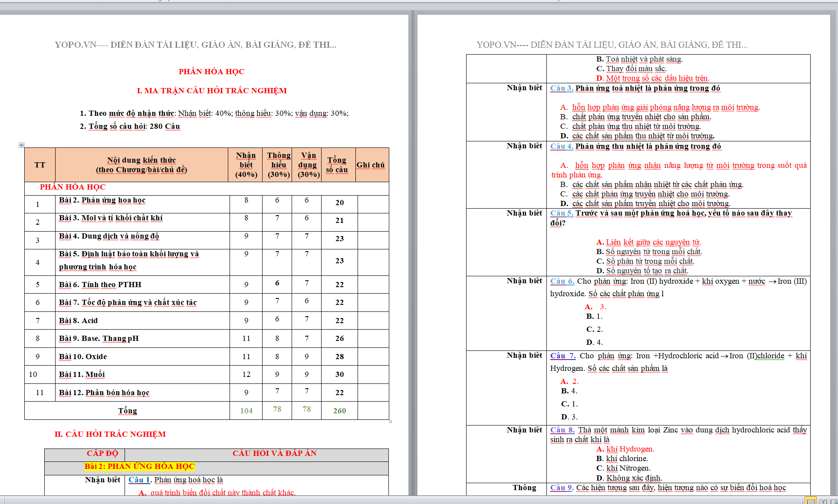This screenshot has height=504, width=838.
Task: Open the Câu 7 link
Action: coord(563,356)
